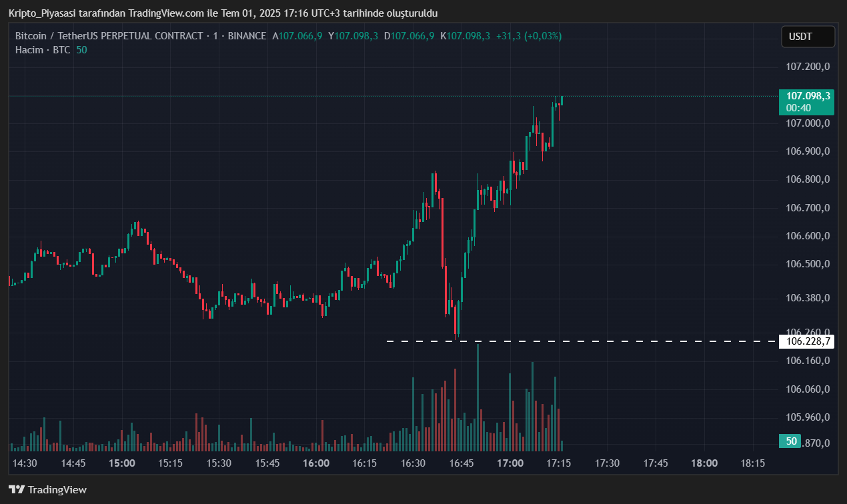Viewport: 847px width, 504px height.
Task: Select the white 106.228,7 price line label
Action: (x=806, y=341)
